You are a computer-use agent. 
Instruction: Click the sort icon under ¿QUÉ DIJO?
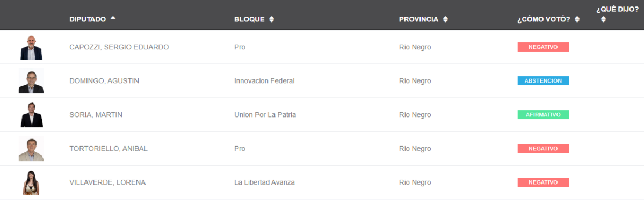click(x=603, y=19)
